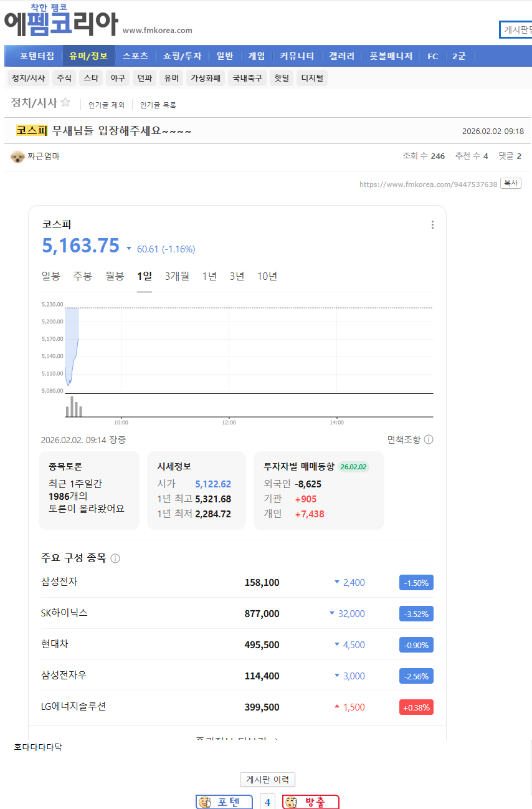Go to the 국내축구 sub-board
532x809 pixels.
coord(247,79)
